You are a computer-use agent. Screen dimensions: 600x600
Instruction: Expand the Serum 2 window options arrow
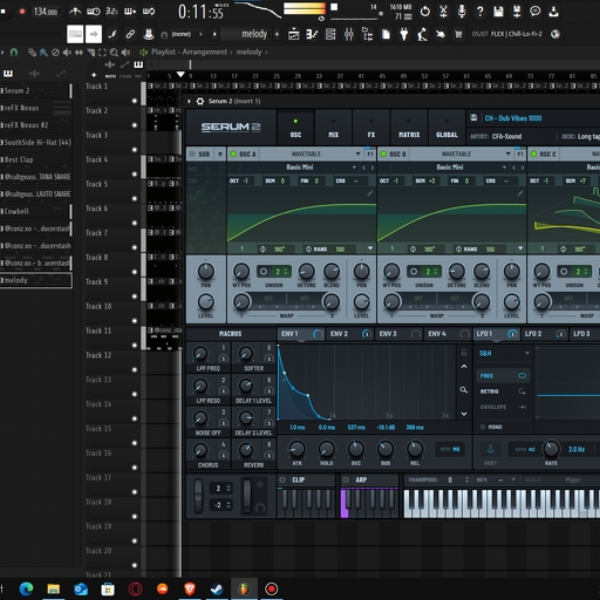189,101
